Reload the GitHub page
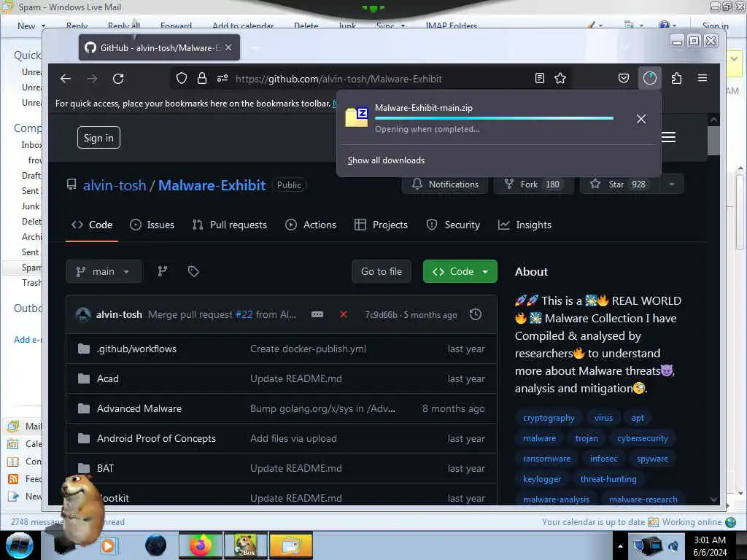Image resolution: width=747 pixels, height=560 pixels. pyautogui.click(x=118, y=79)
